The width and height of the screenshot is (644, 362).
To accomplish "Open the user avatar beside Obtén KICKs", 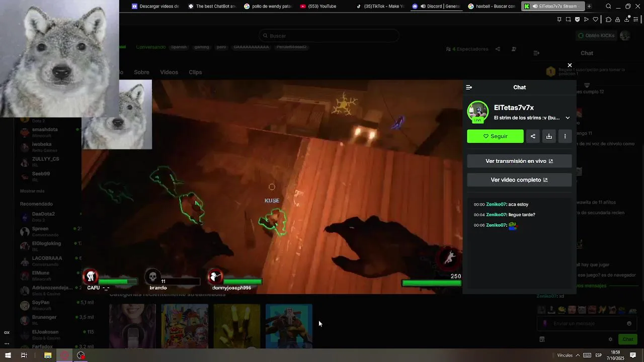I will tap(625, 36).
